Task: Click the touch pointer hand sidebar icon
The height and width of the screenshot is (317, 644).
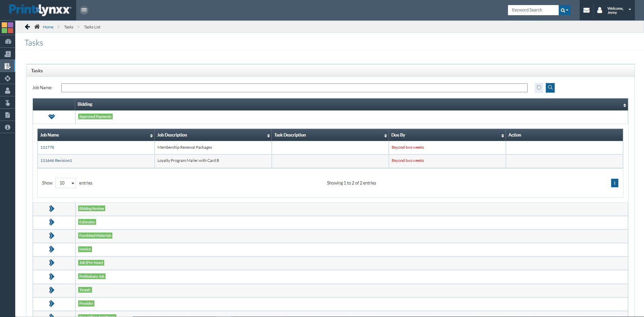Action: [7, 103]
